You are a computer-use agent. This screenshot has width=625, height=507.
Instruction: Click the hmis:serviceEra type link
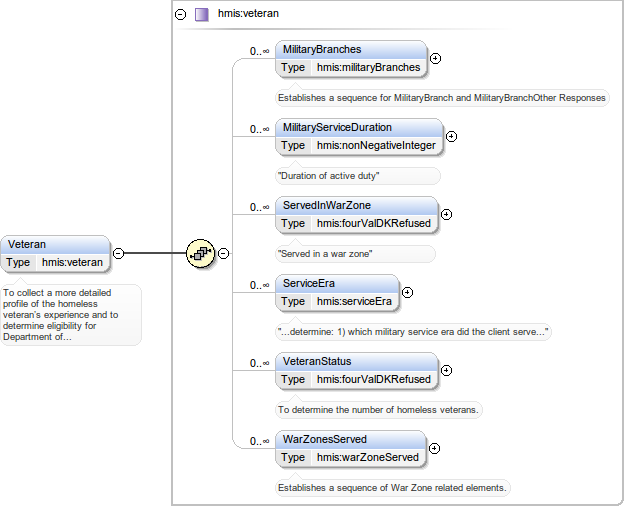[354, 301]
